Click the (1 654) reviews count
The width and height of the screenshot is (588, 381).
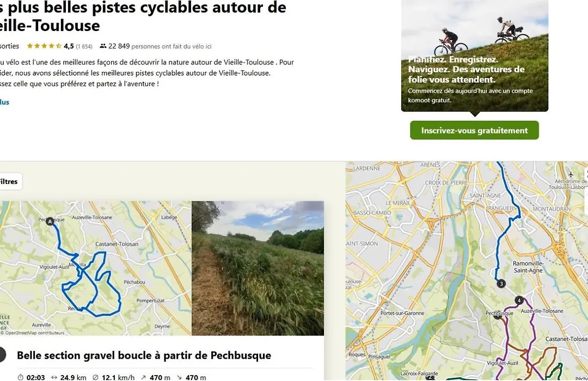(84, 46)
